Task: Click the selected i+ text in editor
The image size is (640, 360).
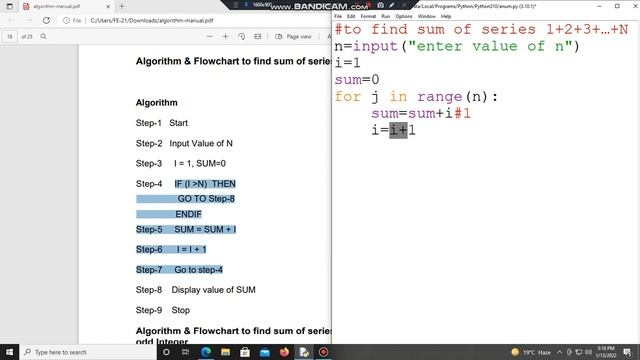Action: point(398,130)
